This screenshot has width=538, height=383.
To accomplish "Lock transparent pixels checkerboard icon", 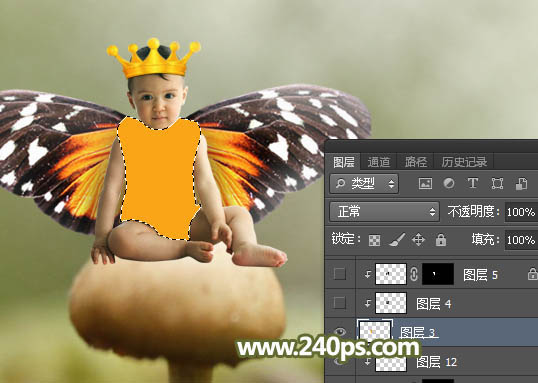I will (x=374, y=240).
